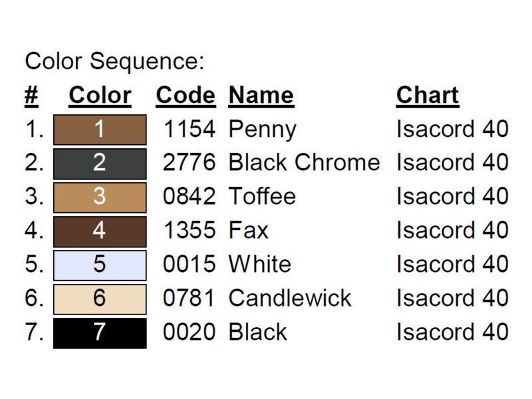Click the White color swatch number 5

coord(100,265)
